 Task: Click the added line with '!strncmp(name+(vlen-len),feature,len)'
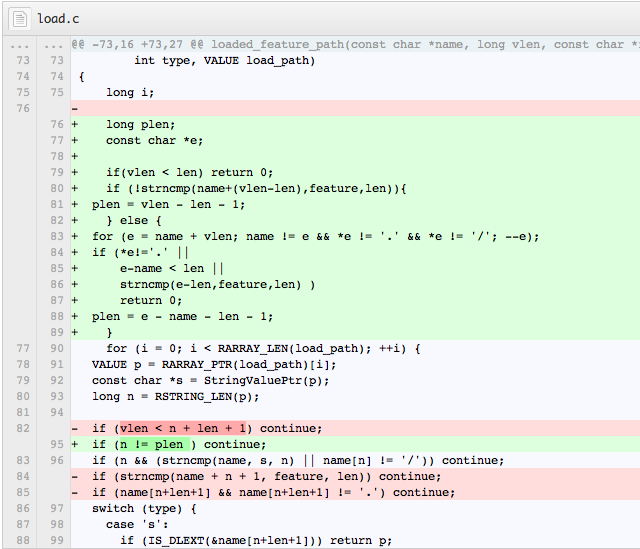tap(256, 188)
